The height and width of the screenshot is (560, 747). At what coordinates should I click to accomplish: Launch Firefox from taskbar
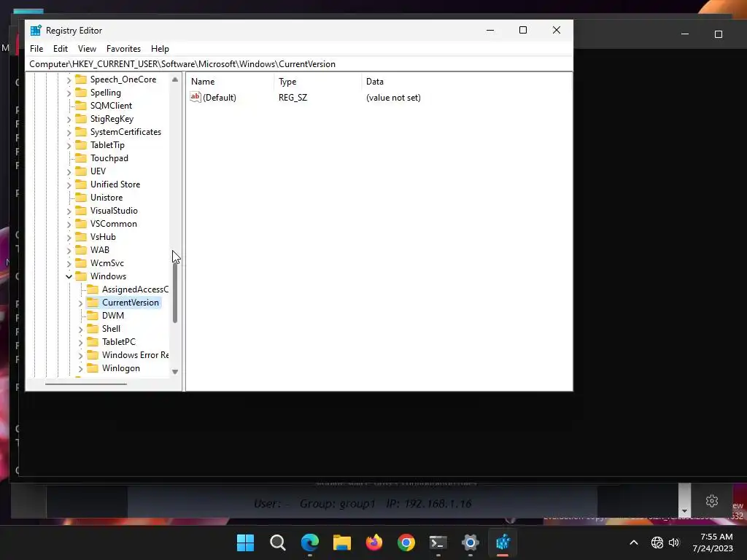(x=374, y=542)
